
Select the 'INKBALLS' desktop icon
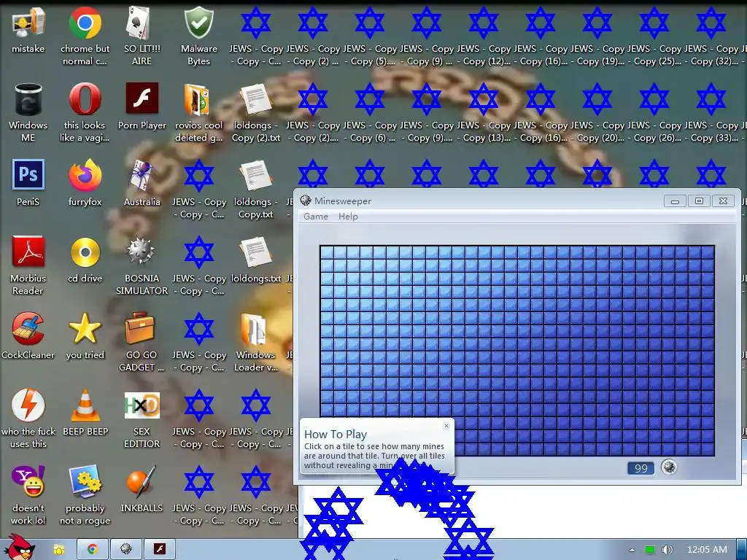point(142,489)
